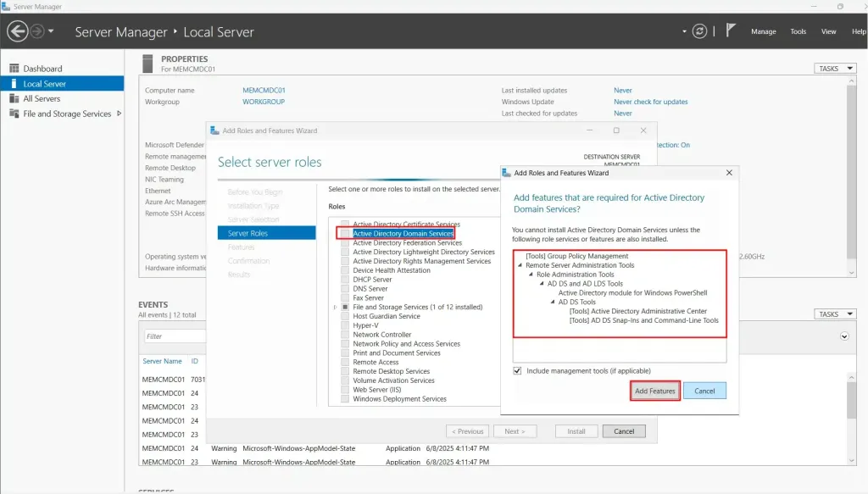Open the notifications flag
This screenshot has width=868, height=494.
(x=731, y=31)
